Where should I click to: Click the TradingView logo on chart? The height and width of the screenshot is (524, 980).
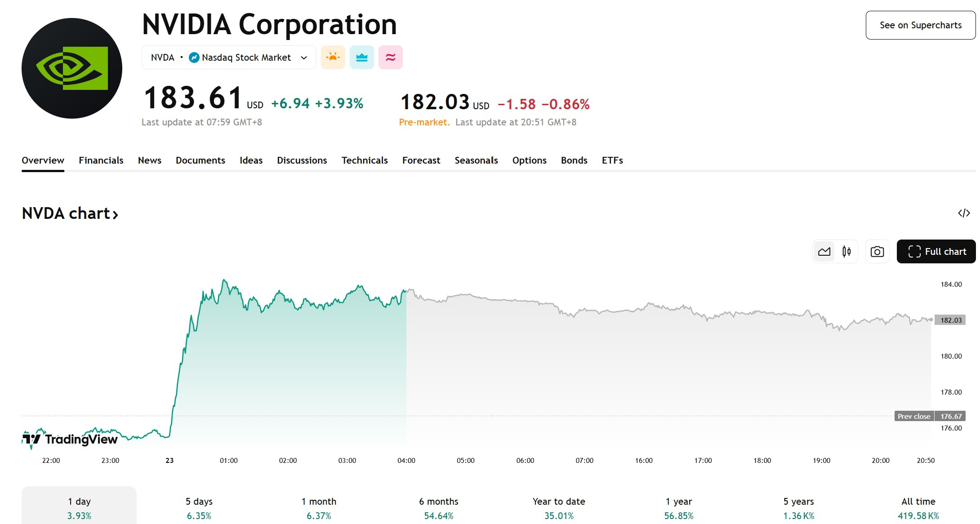click(70, 439)
